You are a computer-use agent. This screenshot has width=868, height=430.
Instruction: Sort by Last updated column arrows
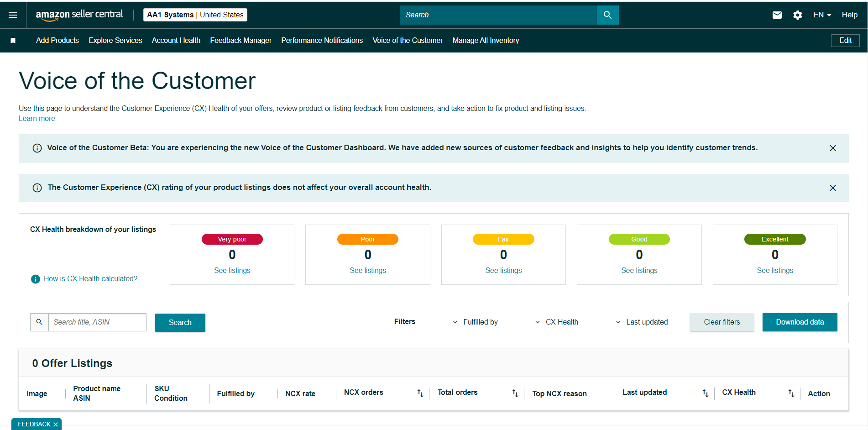click(x=705, y=393)
